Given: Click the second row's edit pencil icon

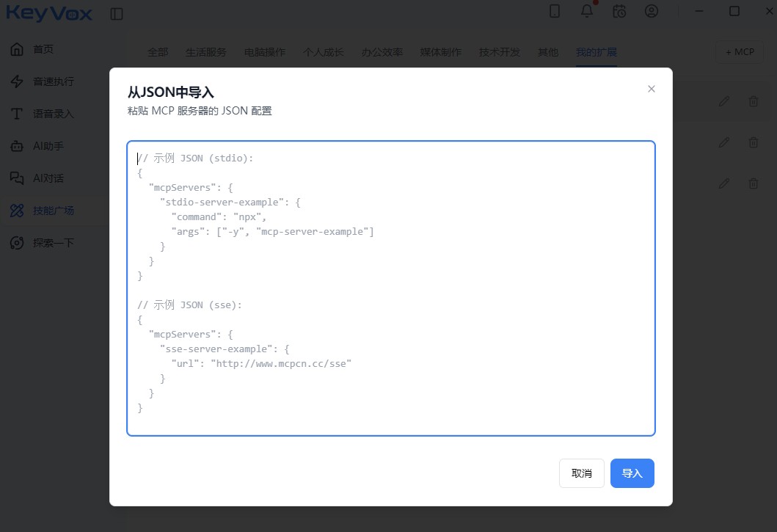Looking at the screenshot, I should coord(724,142).
